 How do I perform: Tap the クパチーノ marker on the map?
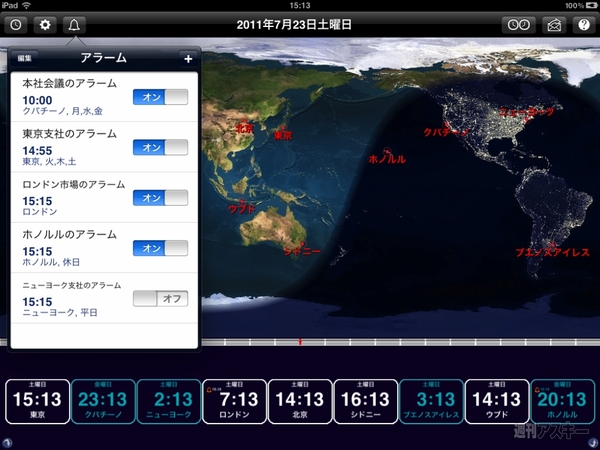[x=446, y=130]
